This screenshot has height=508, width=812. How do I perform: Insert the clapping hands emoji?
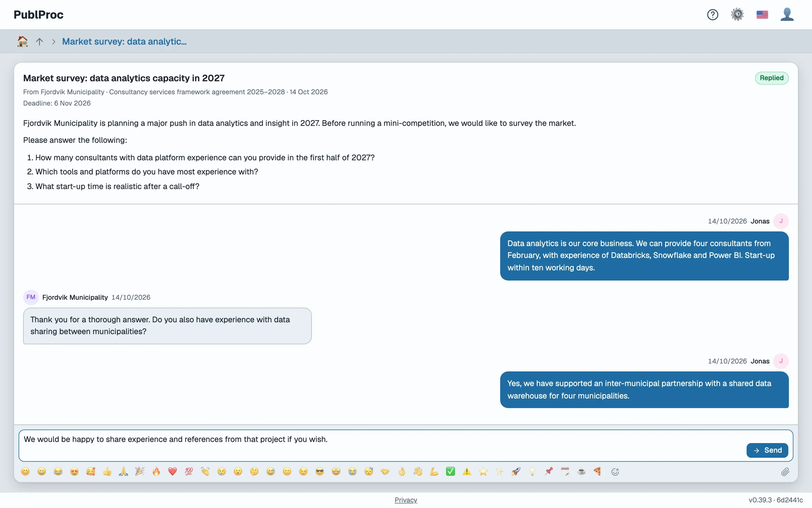(x=205, y=472)
